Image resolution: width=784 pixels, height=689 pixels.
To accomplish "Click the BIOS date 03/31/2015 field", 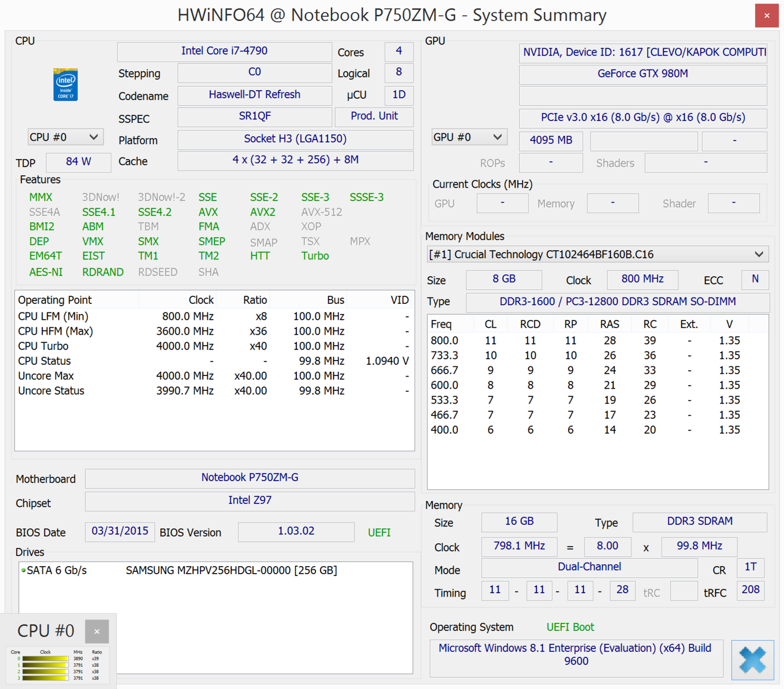I will pyautogui.click(x=119, y=532).
